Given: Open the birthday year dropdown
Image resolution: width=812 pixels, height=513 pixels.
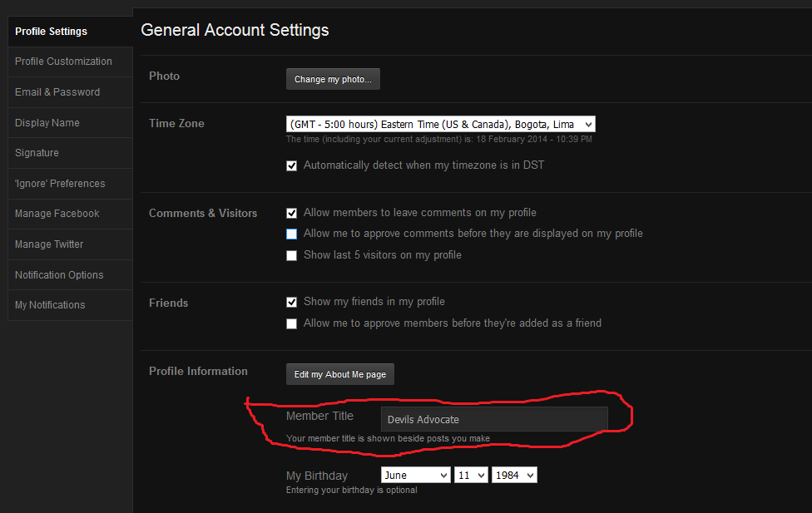Looking at the screenshot, I should (514, 476).
